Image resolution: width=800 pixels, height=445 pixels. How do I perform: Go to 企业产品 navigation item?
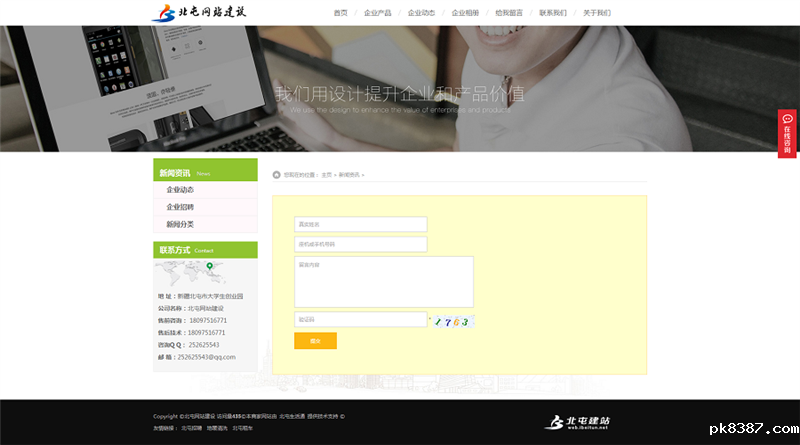[x=377, y=13]
